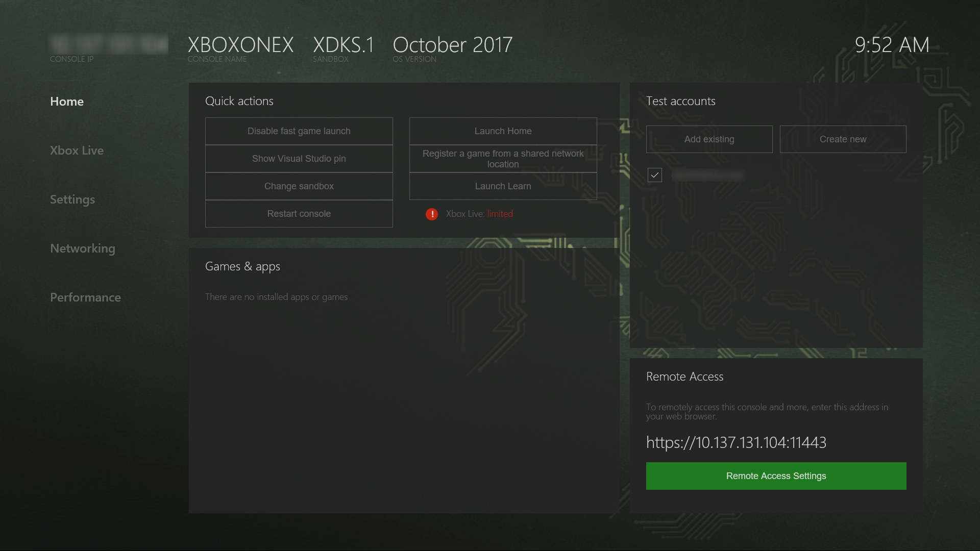Expand the Settings navigation item
Image resolution: width=980 pixels, height=551 pixels.
tap(72, 199)
